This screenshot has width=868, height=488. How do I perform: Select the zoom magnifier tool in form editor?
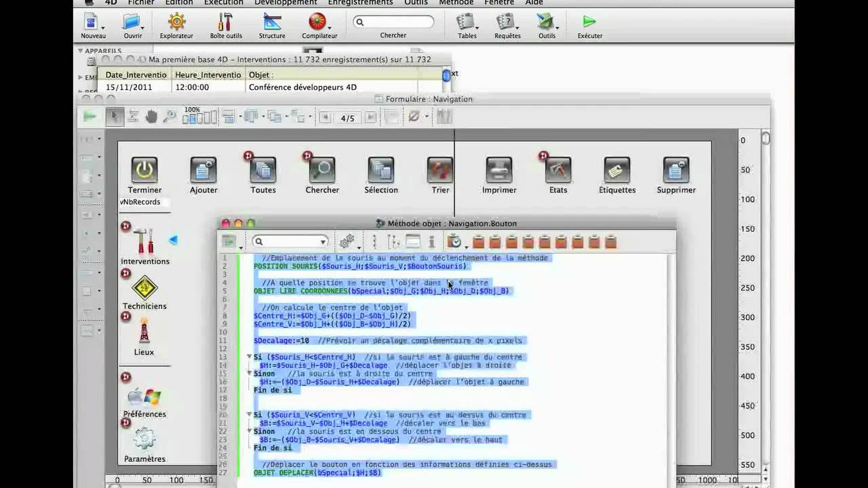click(x=170, y=117)
